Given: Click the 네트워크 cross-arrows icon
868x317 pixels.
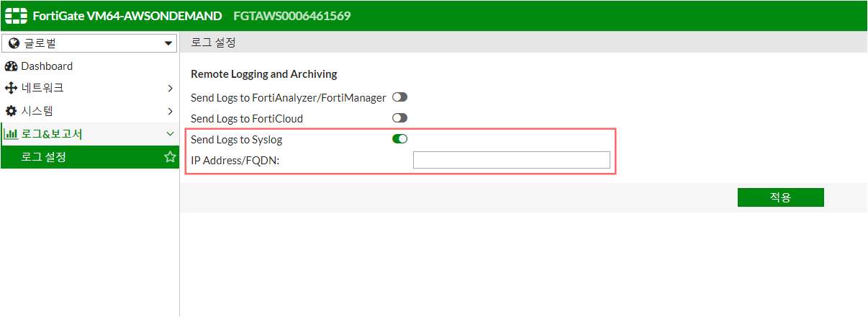Looking at the screenshot, I should [x=11, y=88].
